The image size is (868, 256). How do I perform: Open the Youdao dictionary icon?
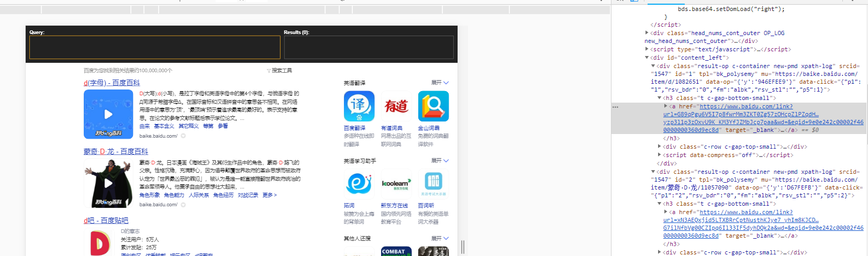coord(396,106)
